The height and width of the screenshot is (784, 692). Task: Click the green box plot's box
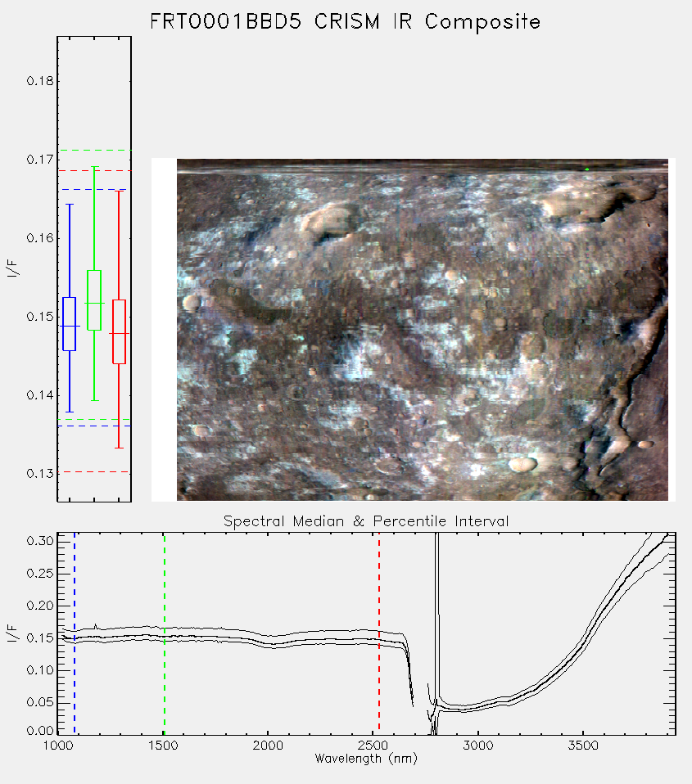94,300
